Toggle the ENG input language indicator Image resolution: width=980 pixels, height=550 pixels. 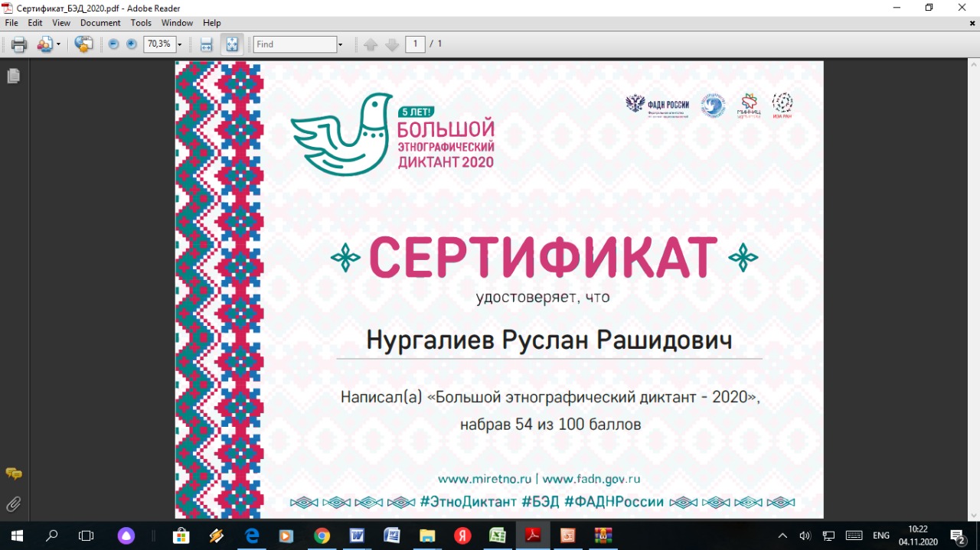[x=881, y=535]
